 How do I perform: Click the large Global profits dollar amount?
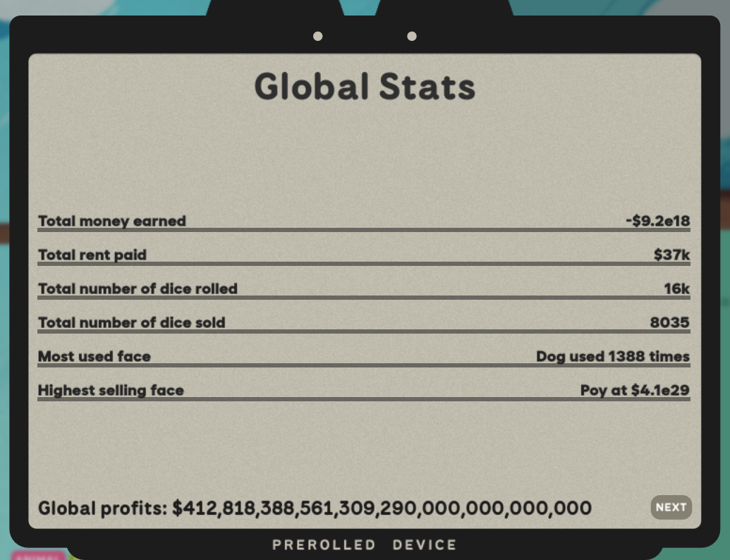click(x=382, y=508)
